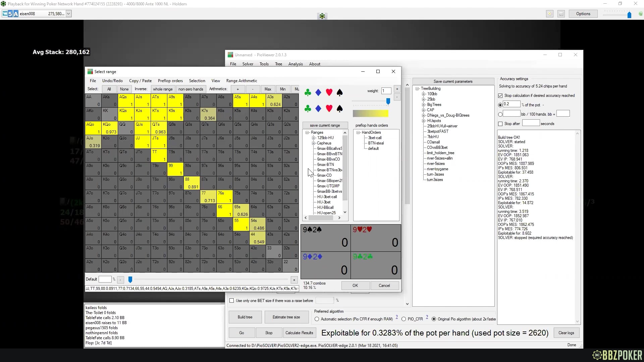The height and width of the screenshot is (362, 644).
Task: Expand the 125bb-HU ranges tree node
Action: tap(314, 138)
